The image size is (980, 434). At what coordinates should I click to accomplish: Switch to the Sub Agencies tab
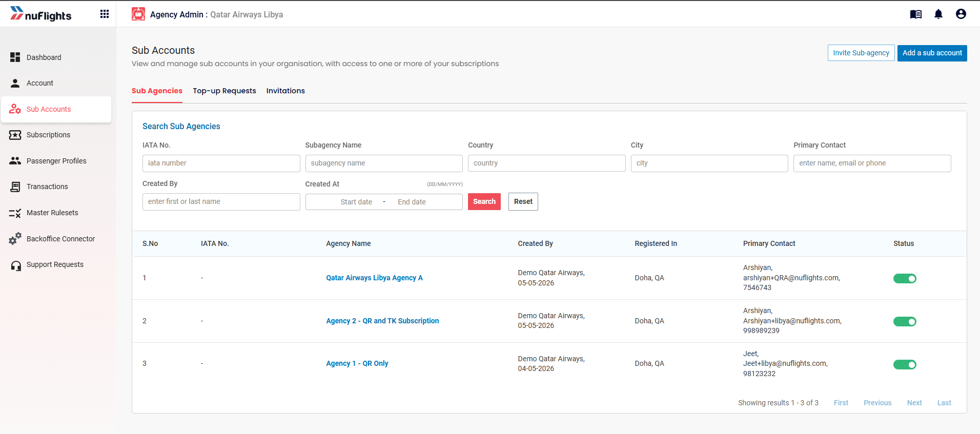[x=157, y=91]
